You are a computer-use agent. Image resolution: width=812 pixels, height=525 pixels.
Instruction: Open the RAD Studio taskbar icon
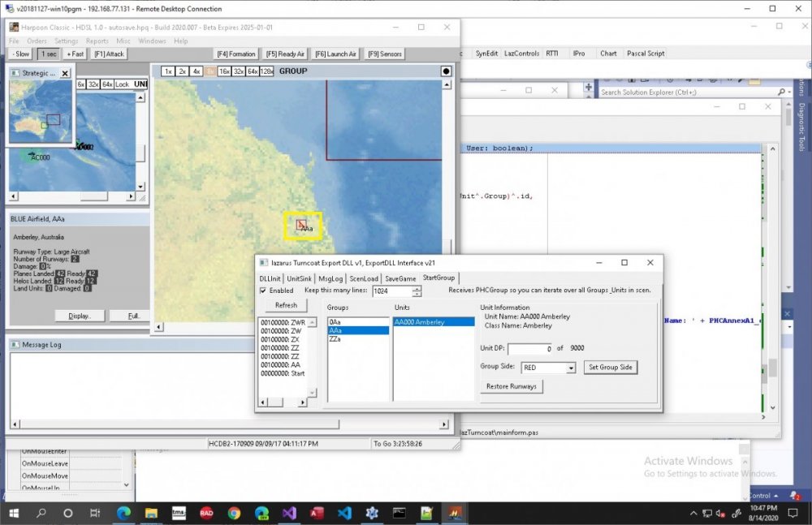click(206, 513)
